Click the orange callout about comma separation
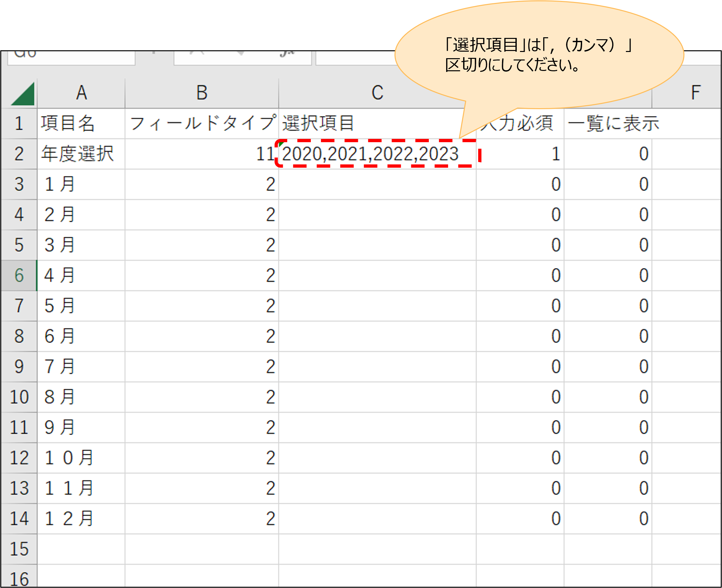 [x=538, y=55]
